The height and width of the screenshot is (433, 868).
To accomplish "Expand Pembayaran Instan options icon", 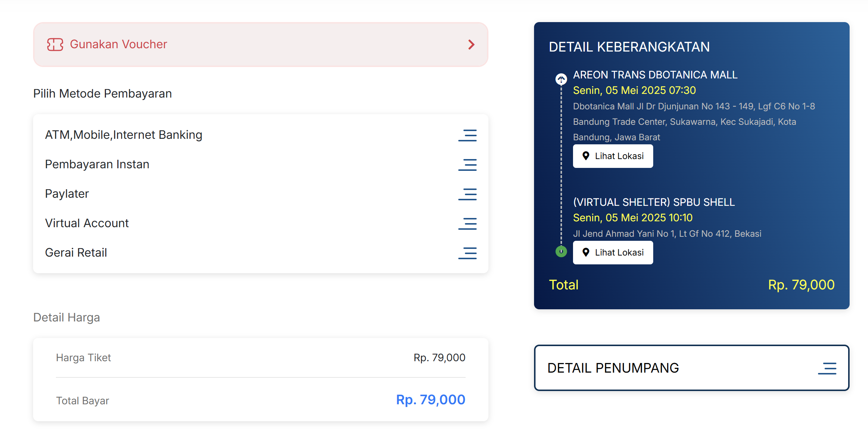I will (x=467, y=165).
